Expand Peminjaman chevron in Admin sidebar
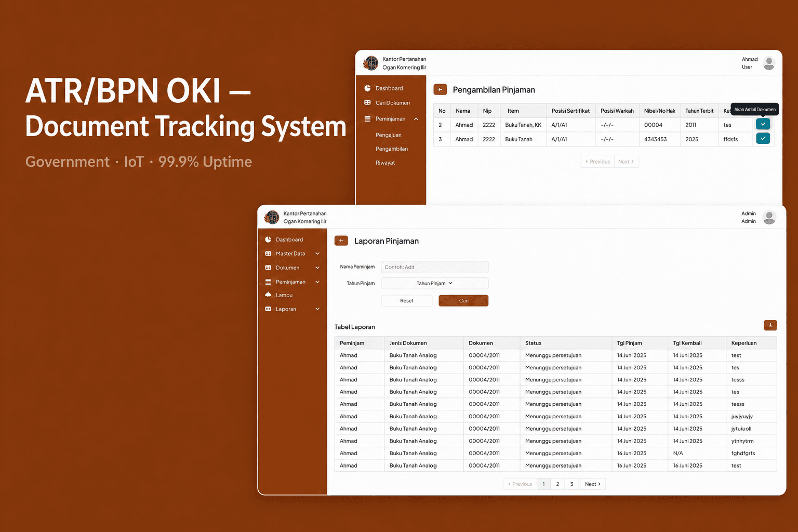Image resolution: width=798 pixels, height=532 pixels. (x=317, y=282)
